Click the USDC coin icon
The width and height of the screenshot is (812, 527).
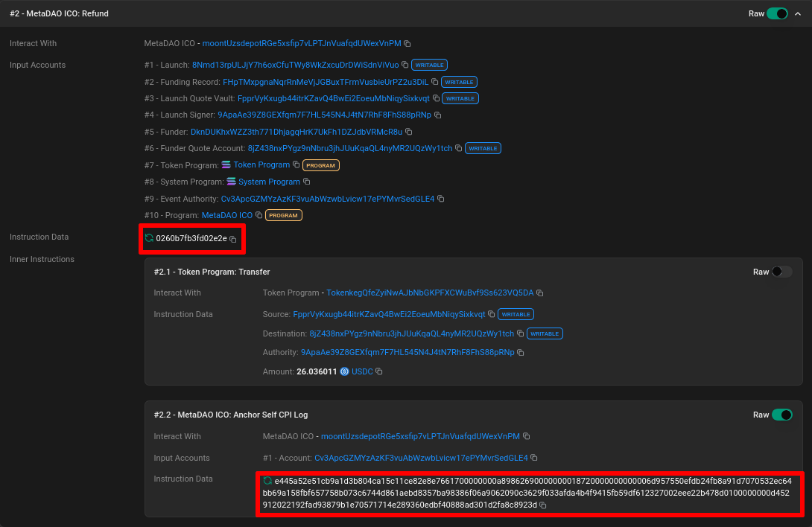(x=344, y=371)
